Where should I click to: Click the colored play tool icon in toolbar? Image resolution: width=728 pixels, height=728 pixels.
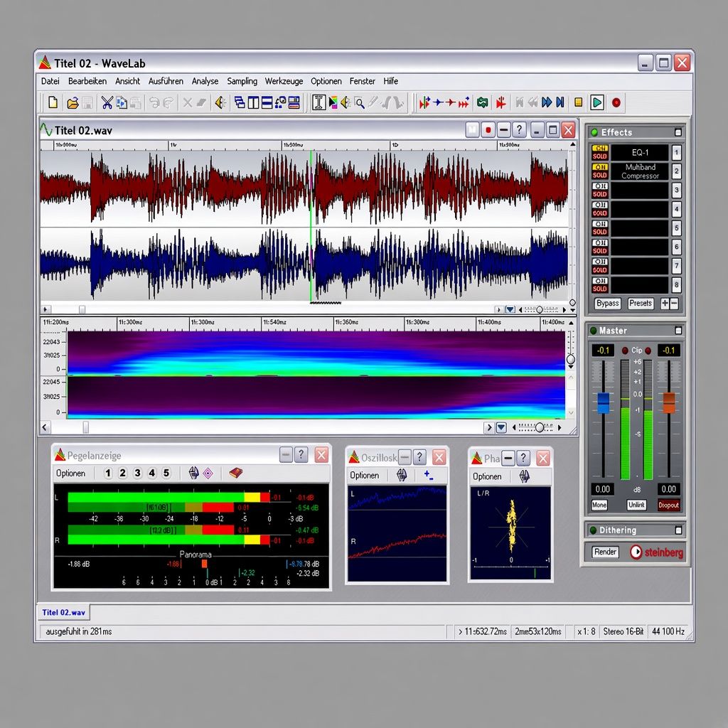333,102
